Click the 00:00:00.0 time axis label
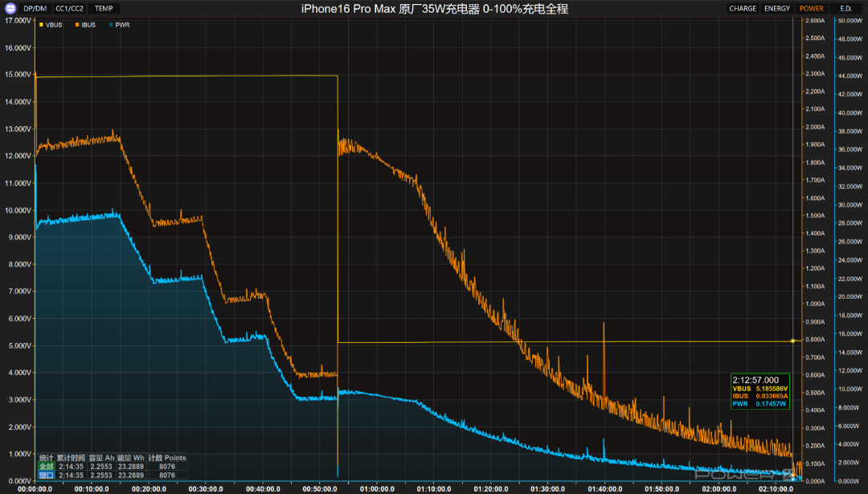The width and height of the screenshot is (868, 494). (x=35, y=489)
